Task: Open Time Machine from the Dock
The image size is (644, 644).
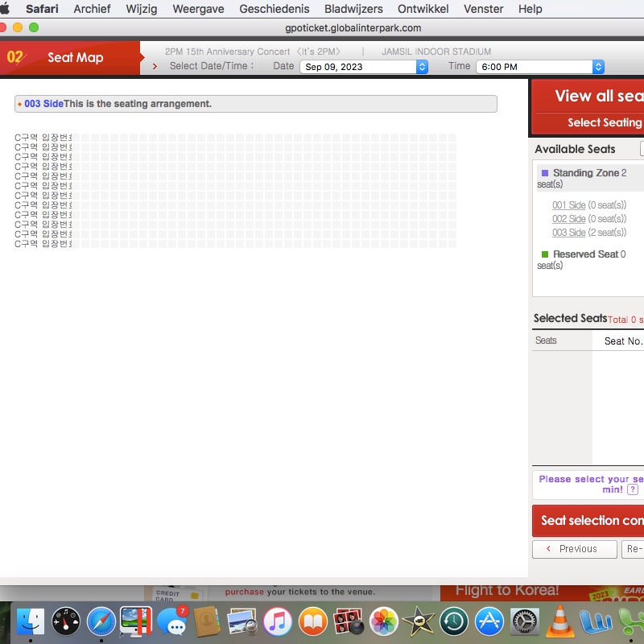Action: tap(454, 621)
